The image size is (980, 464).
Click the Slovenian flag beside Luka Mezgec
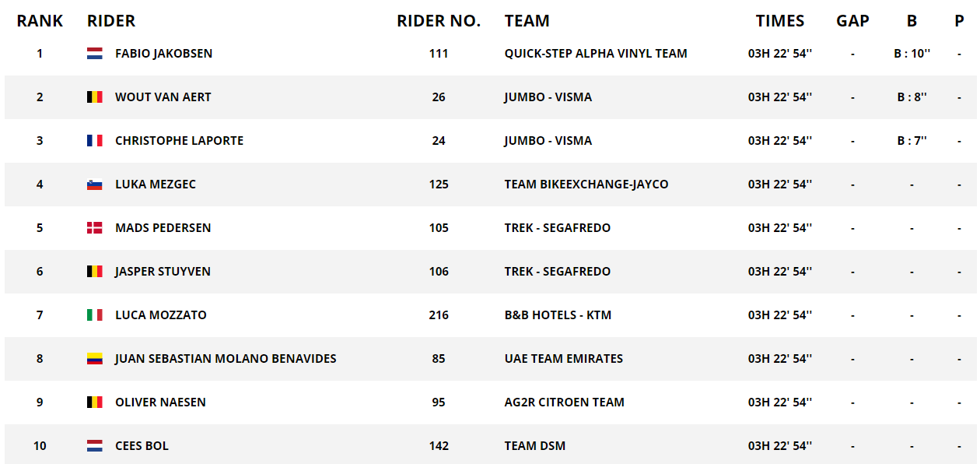point(95,185)
